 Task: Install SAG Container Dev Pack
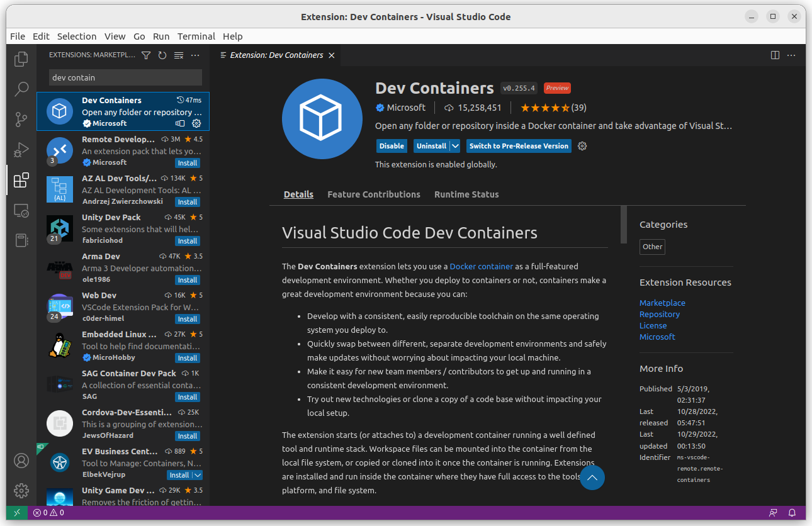pos(188,397)
